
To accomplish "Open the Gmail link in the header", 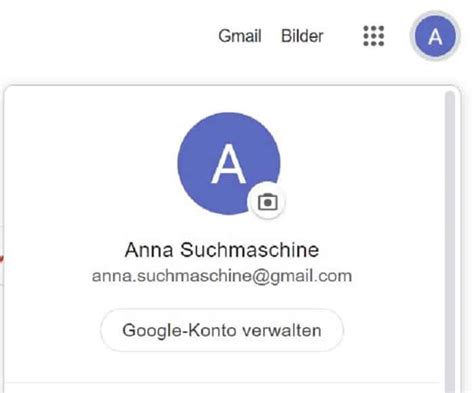I will coord(240,36).
